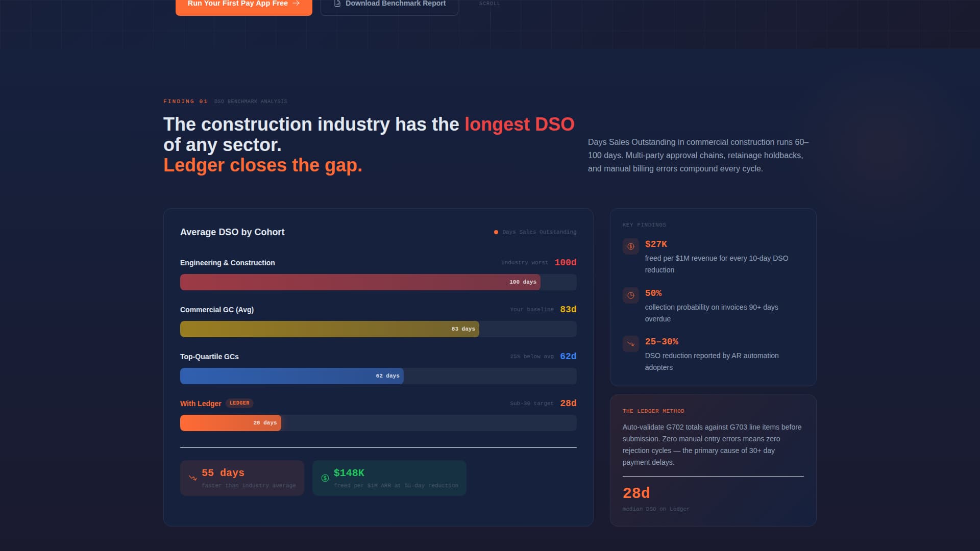Screen dimensions: 980x551
Task: Click the FINDING 01 label
Action: [x=185, y=102]
